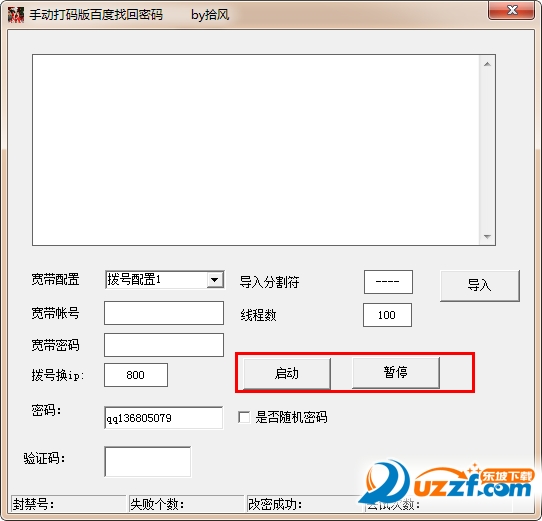Click the 暂停 button

(395, 372)
